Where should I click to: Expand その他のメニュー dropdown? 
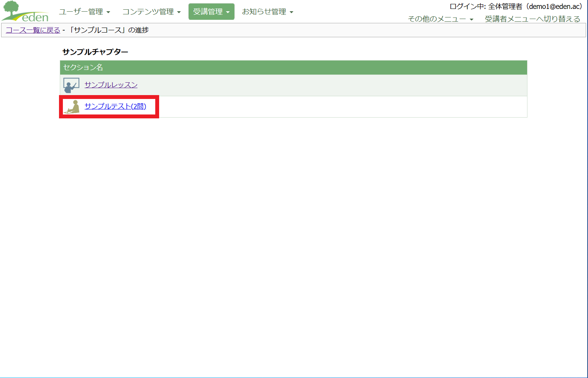pyautogui.click(x=441, y=19)
